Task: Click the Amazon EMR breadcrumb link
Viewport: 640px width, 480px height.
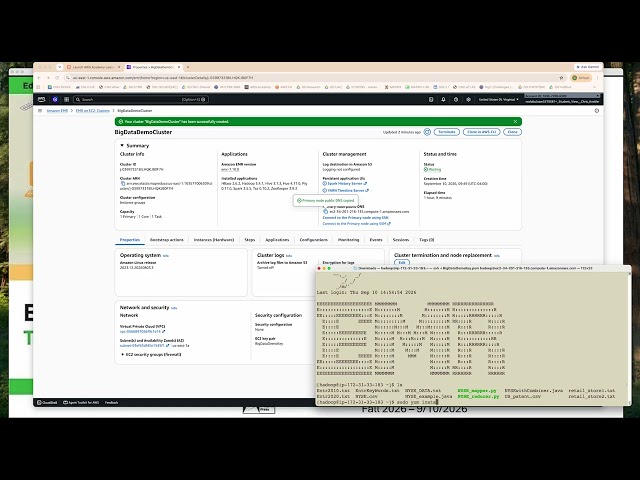Action: point(57,111)
